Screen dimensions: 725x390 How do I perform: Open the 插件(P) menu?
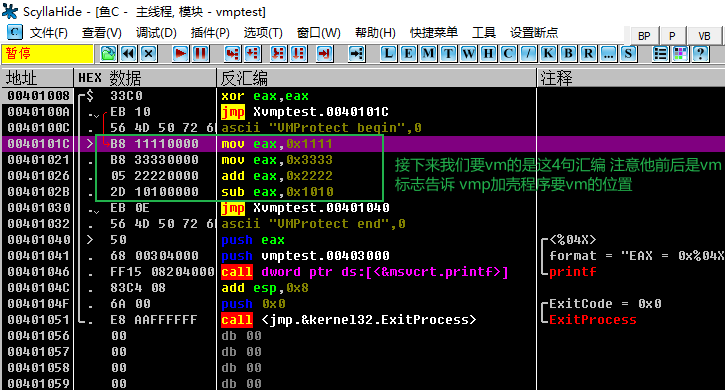(x=210, y=33)
